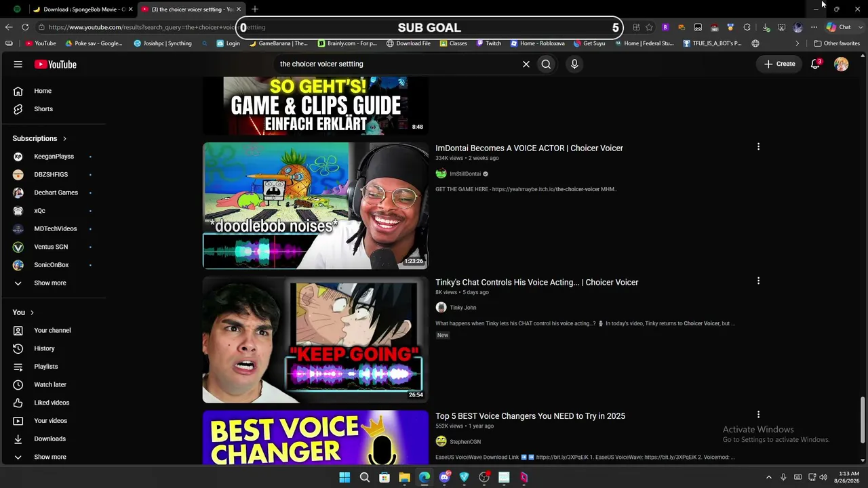Open the KeeganPlayss subscription channel

pyautogui.click(x=54, y=157)
